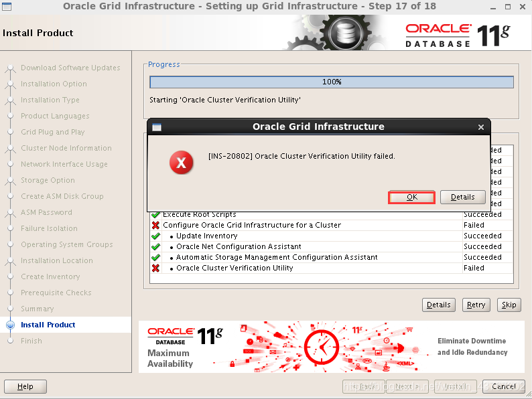Click the installer window menu icon
Screen dimensions: 532x399
point(7,7)
